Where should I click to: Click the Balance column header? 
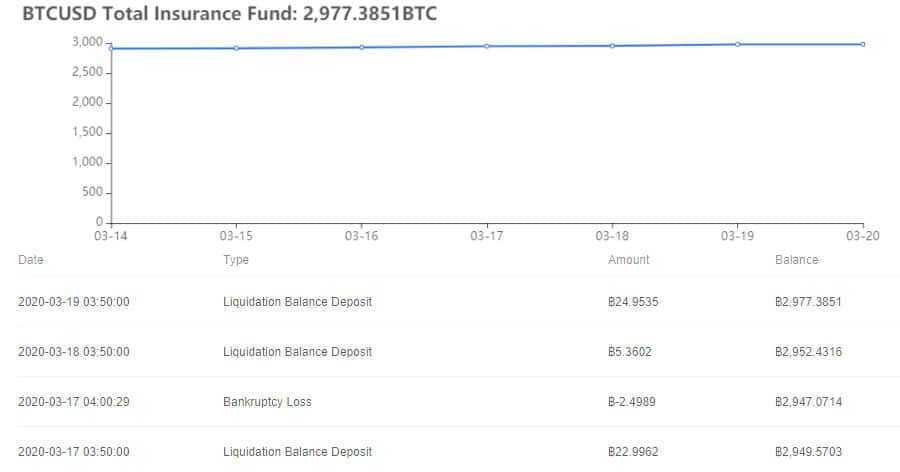796,260
